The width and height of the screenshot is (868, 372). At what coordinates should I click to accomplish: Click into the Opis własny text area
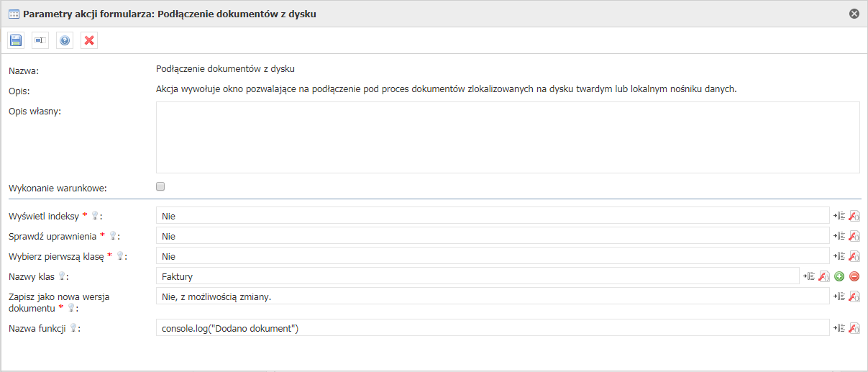coord(508,137)
